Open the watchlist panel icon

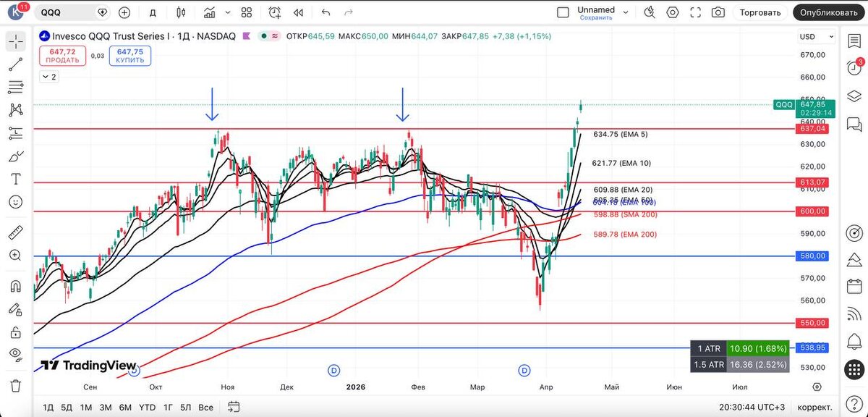click(x=854, y=41)
